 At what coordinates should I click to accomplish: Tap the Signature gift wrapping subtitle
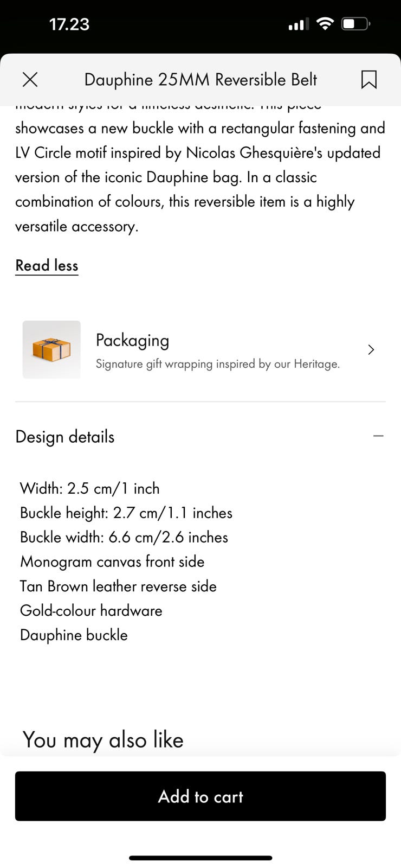click(218, 364)
